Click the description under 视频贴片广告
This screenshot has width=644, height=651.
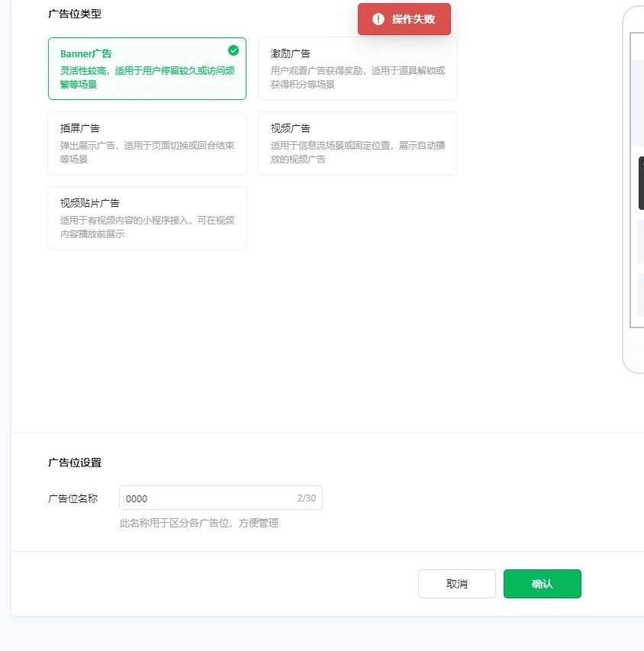(x=147, y=227)
